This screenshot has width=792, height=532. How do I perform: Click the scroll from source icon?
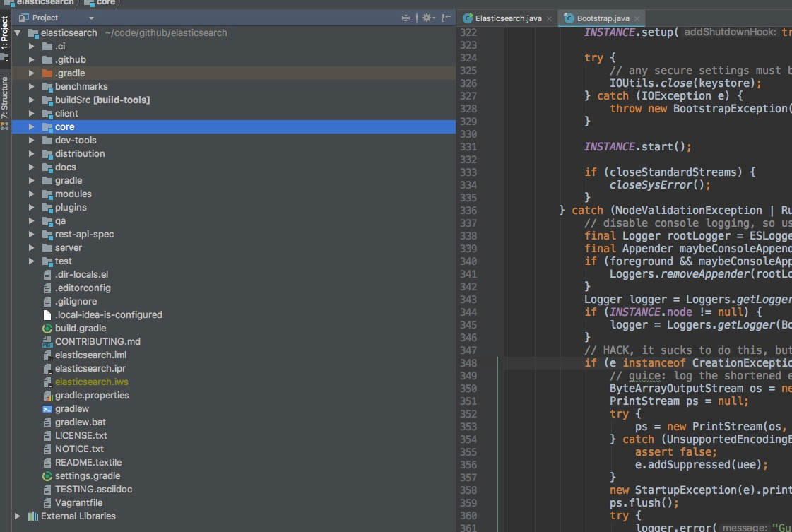pos(406,18)
